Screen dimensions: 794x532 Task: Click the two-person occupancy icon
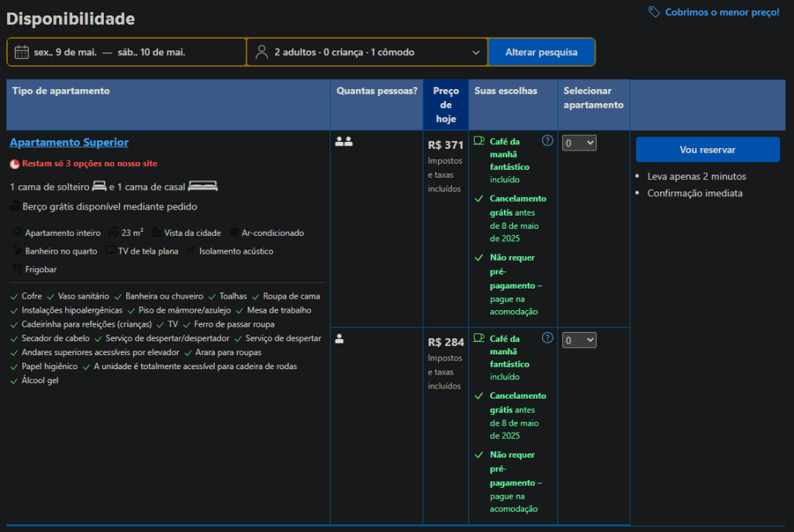click(343, 142)
